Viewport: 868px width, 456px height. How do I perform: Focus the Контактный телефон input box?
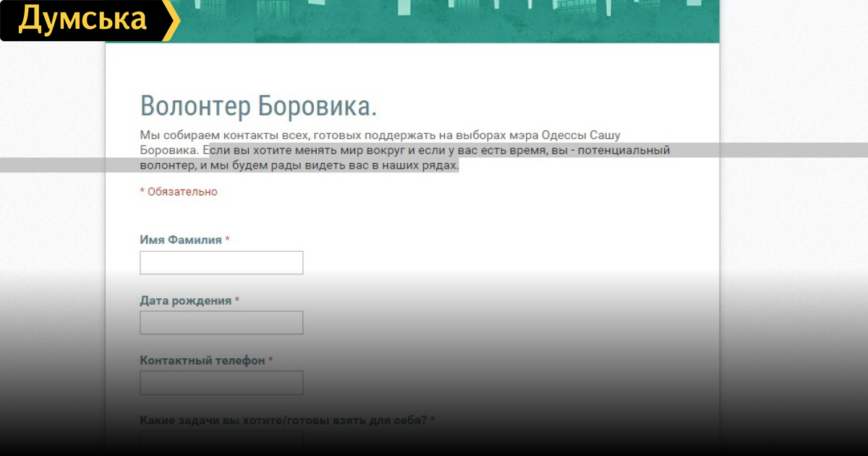(x=221, y=383)
